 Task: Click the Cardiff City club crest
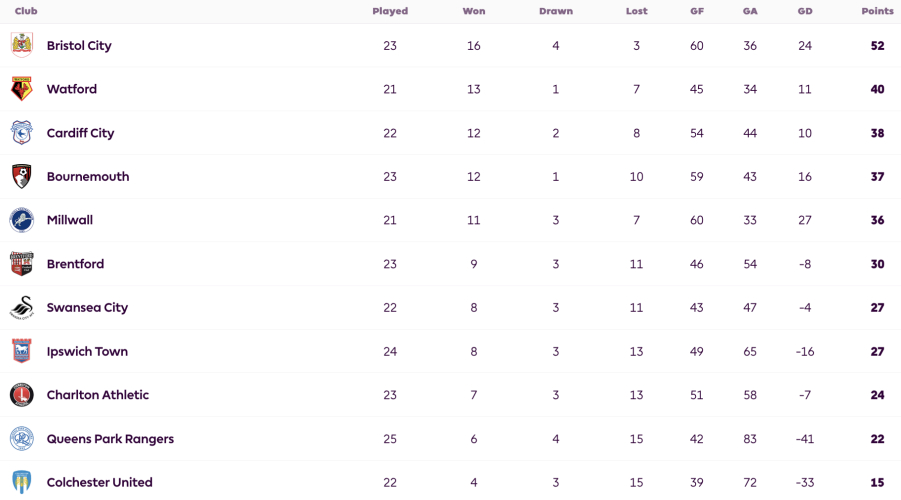(x=22, y=133)
